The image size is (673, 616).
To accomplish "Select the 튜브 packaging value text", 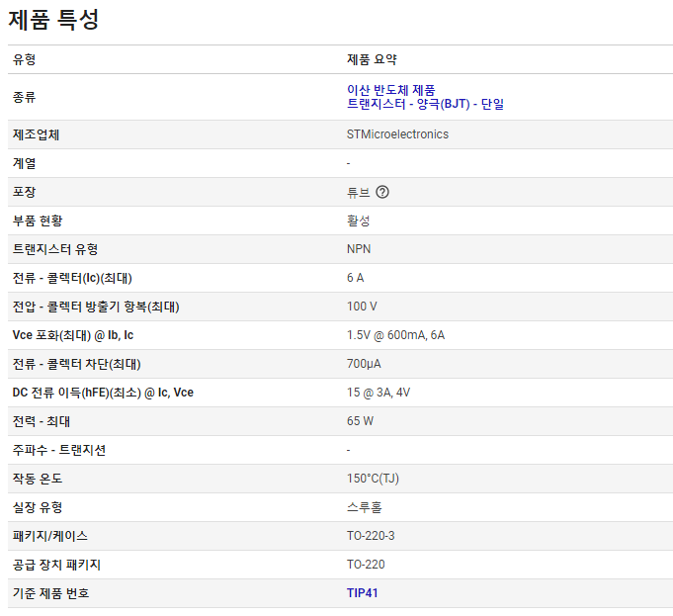I will click(x=358, y=192).
